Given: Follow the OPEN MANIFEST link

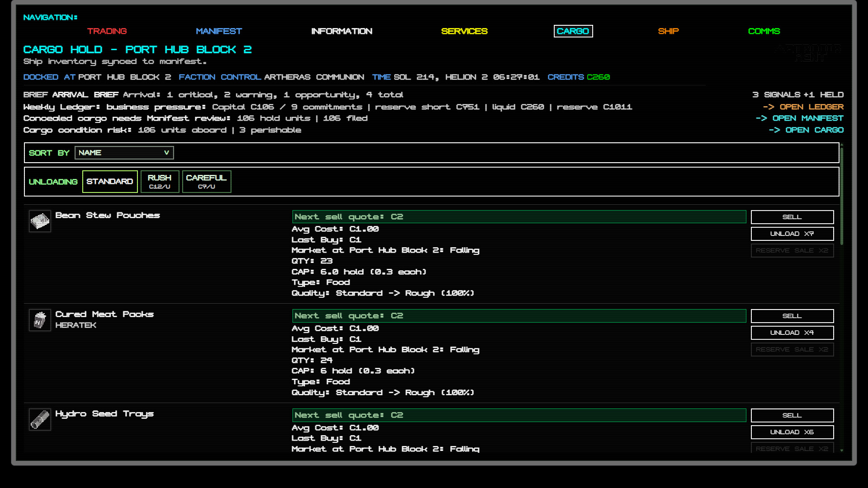Looking at the screenshot, I should coord(800,118).
